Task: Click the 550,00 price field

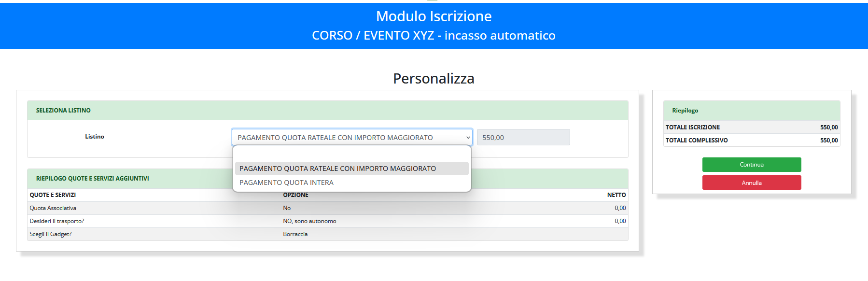Action: [x=523, y=138]
